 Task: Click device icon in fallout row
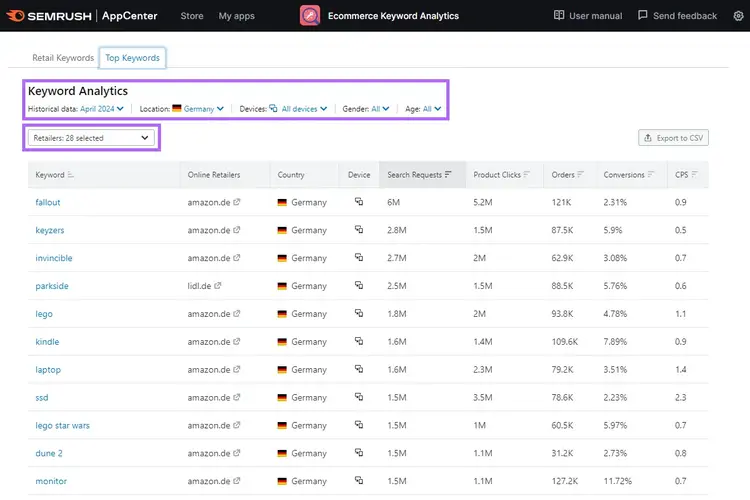click(x=359, y=201)
